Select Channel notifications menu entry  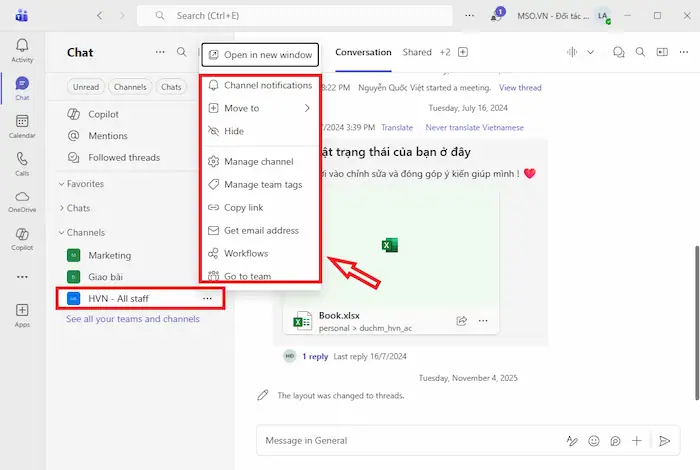pyautogui.click(x=267, y=85)
